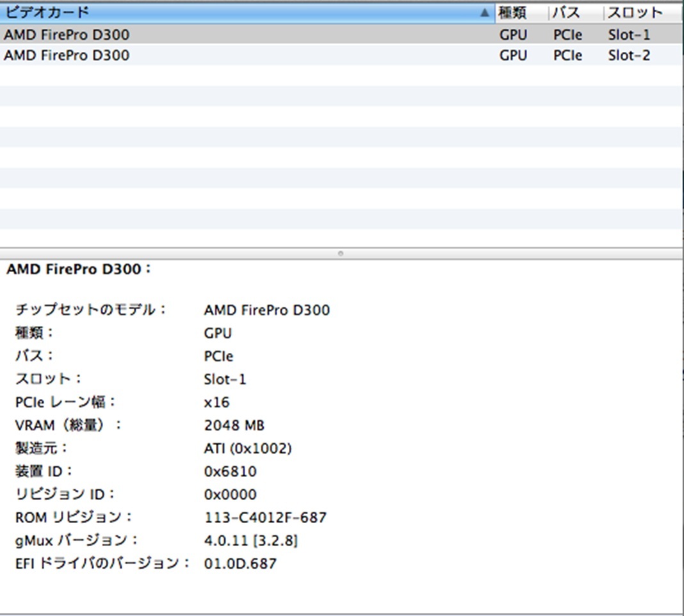Select AMD FirePro D300 row in Slot-2
Image resolution: width=684 pixels, height=616 pixels.
point(341,56)
